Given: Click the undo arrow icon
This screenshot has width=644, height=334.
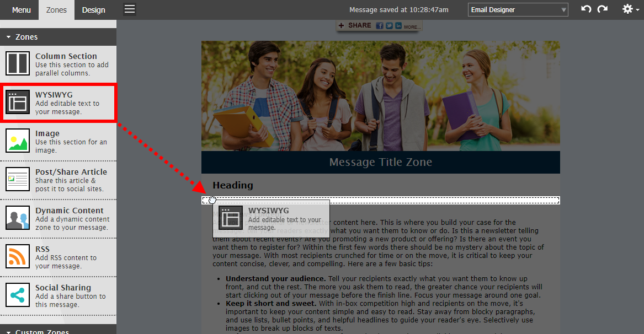Looking at the screenshot, I should pyautogui.click(x=587, y=9).
